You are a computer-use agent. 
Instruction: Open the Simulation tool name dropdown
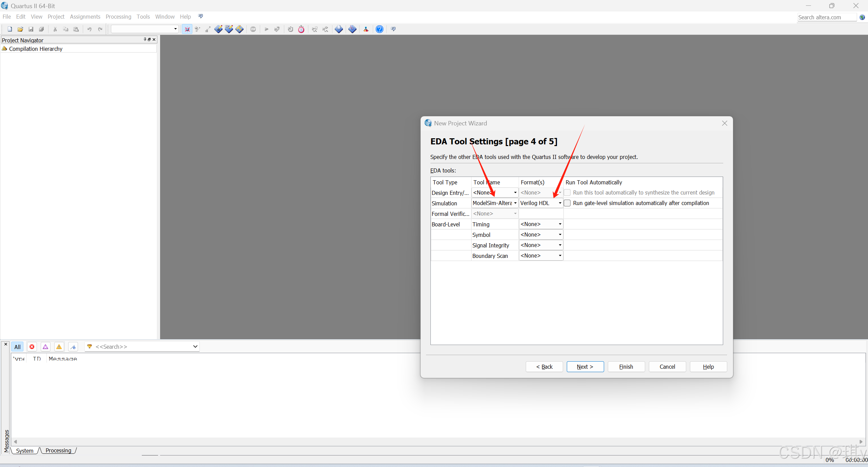coord(515,203)
